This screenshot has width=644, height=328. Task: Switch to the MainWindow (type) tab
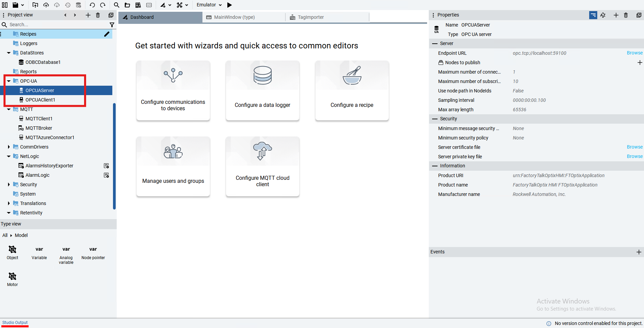[244, 17]
